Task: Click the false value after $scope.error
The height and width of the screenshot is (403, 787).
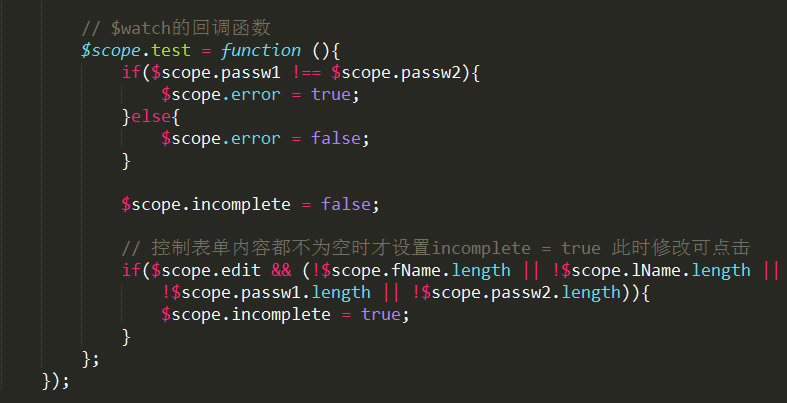Action: (336, 139)
